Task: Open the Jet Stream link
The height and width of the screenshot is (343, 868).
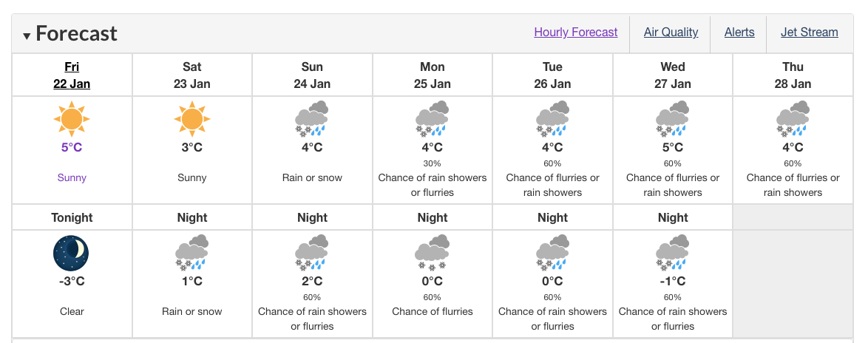Action: [810, 33]
